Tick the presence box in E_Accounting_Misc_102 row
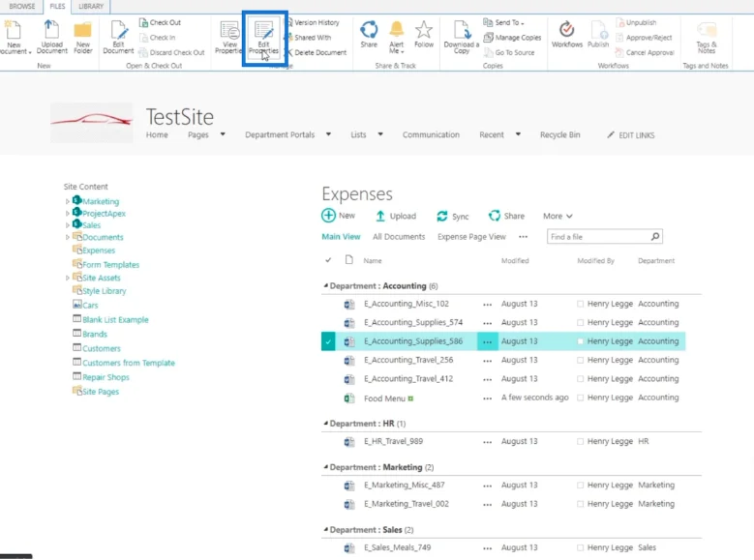The height and width of the screenshot is (560, 754). tap(581, 304)
